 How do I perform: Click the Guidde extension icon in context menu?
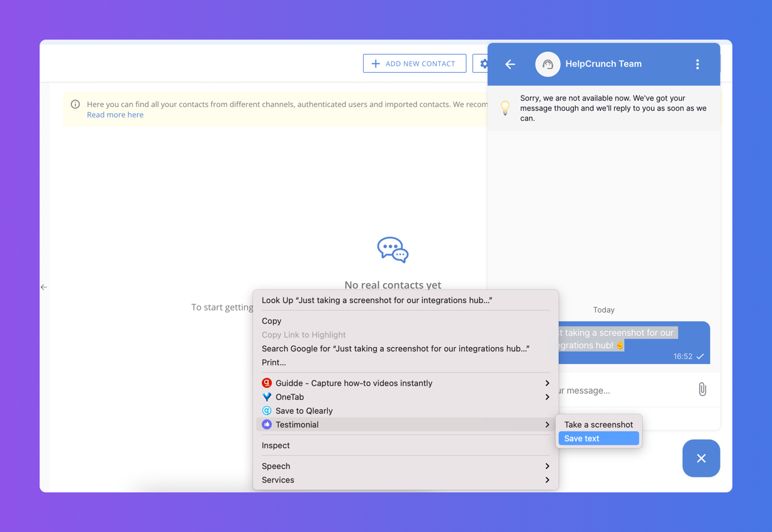[267, 383]
